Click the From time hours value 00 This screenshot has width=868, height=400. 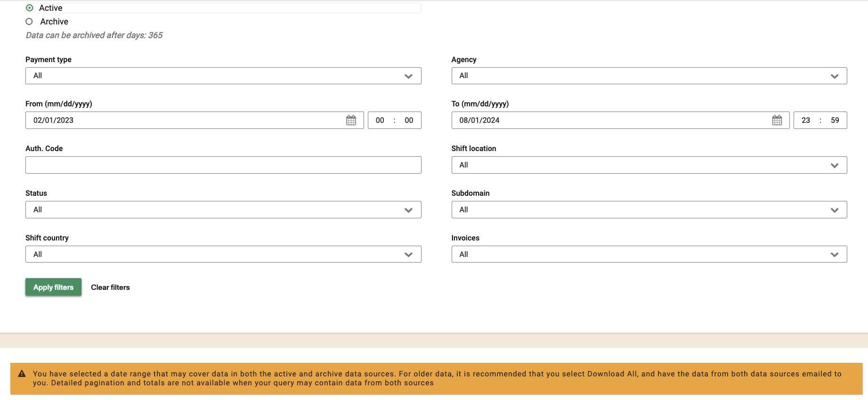[x=380, y=120]
